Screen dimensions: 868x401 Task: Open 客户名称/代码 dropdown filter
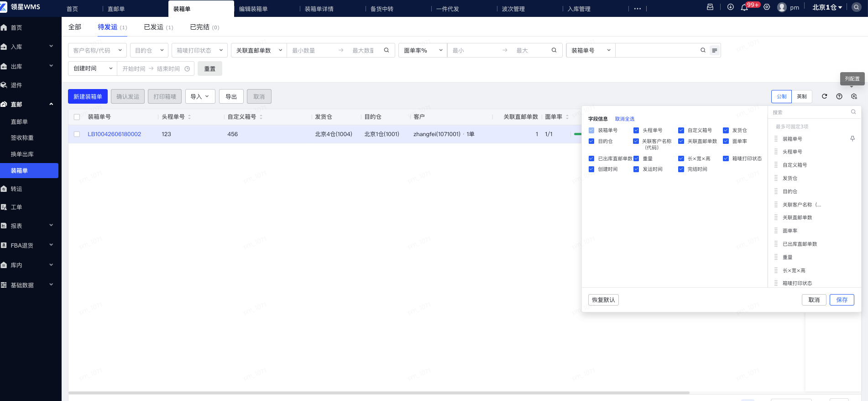point(97,50)
